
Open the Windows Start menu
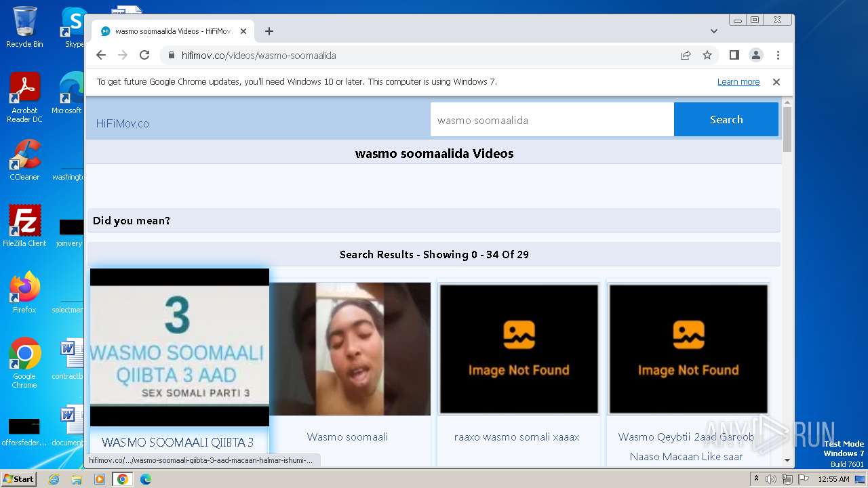[19, 479]
